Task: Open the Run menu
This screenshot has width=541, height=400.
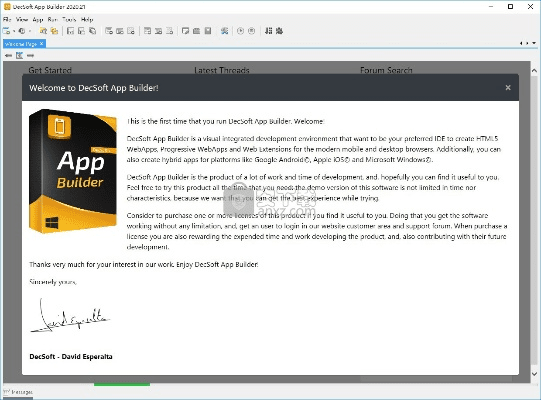Action: pos(53,20)
